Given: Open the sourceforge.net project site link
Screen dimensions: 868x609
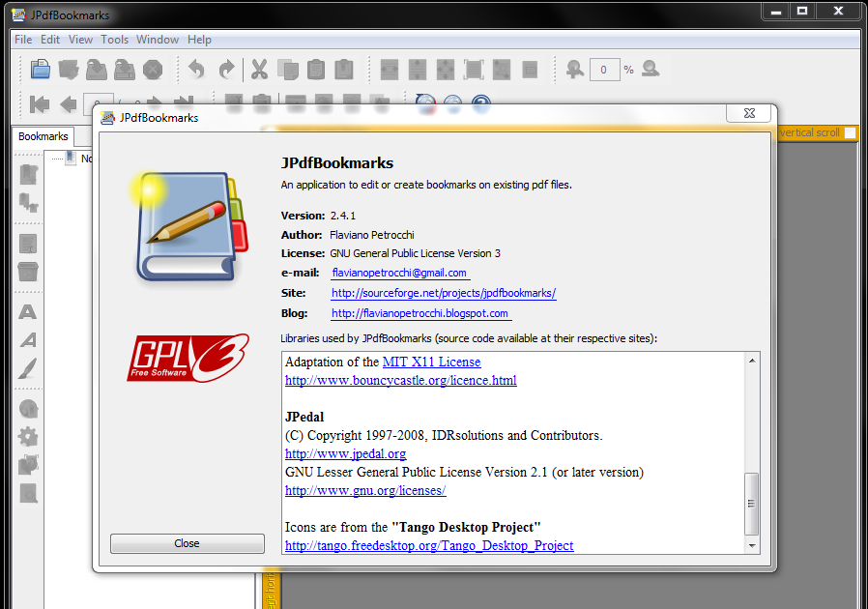Looking at the screenshot, I should [444, 293].
